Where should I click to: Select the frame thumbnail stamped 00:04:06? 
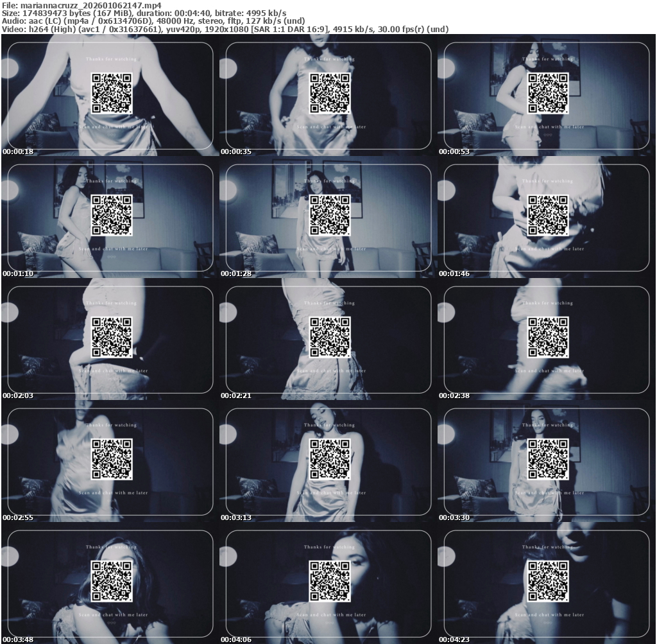click(328, 583)
